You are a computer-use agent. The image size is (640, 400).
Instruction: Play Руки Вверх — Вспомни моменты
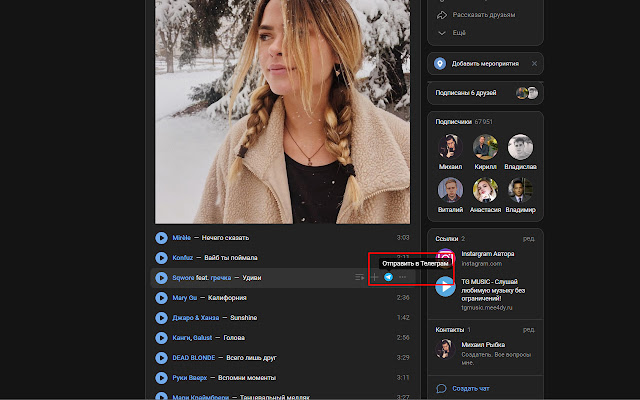tap(161, 378)
